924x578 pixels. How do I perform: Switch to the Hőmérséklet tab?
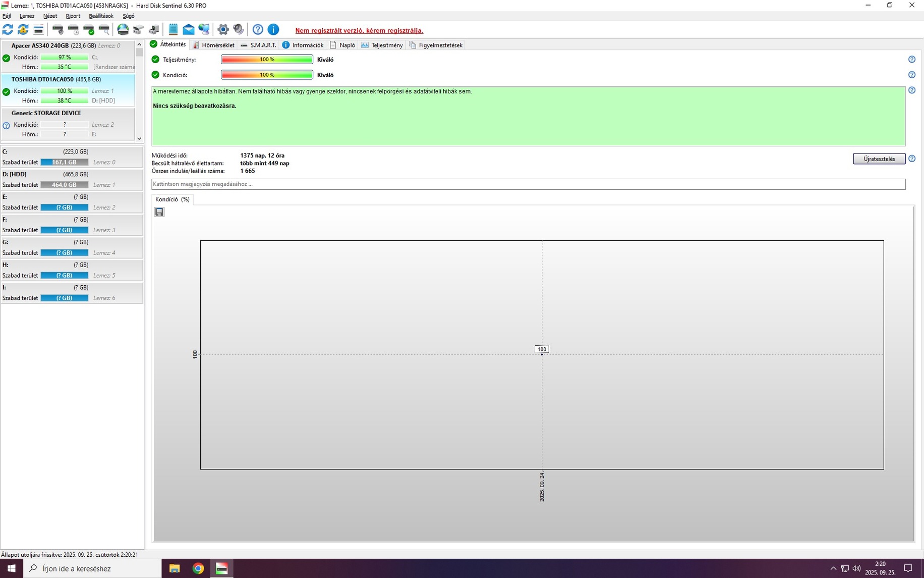(x=213, y=45)
